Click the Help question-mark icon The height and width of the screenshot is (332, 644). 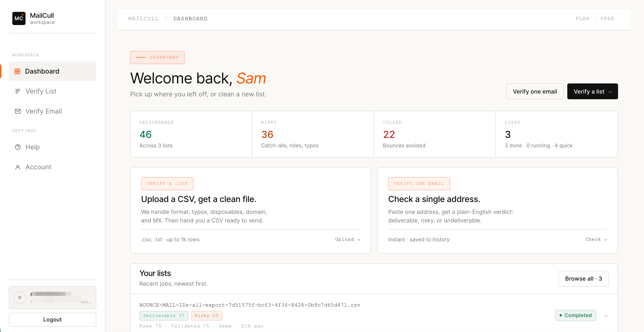[x=18, y=147]
